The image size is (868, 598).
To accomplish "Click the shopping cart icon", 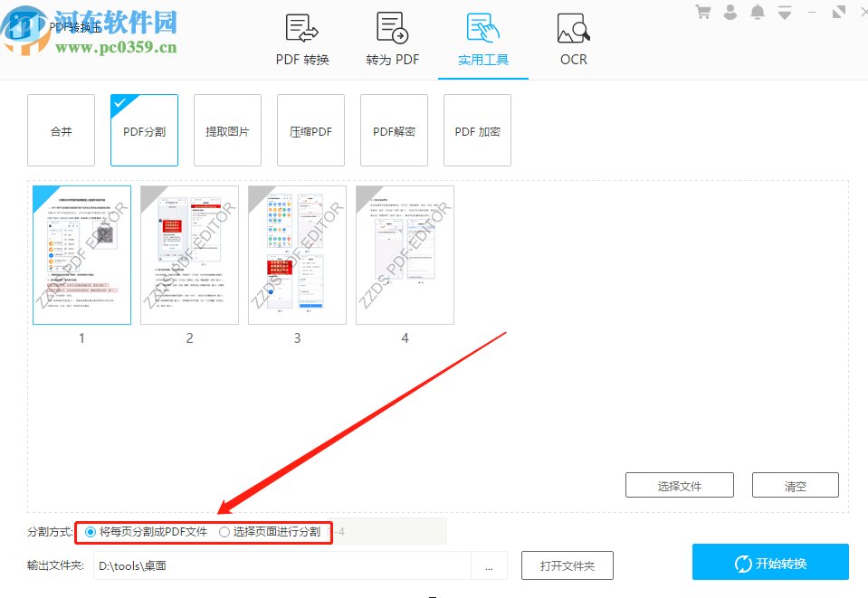I will [703, 12].
